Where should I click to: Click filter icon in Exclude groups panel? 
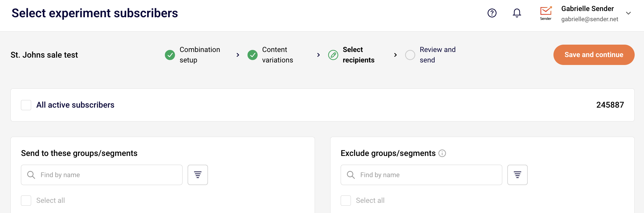pyautogui.click(x=517, y=175)
